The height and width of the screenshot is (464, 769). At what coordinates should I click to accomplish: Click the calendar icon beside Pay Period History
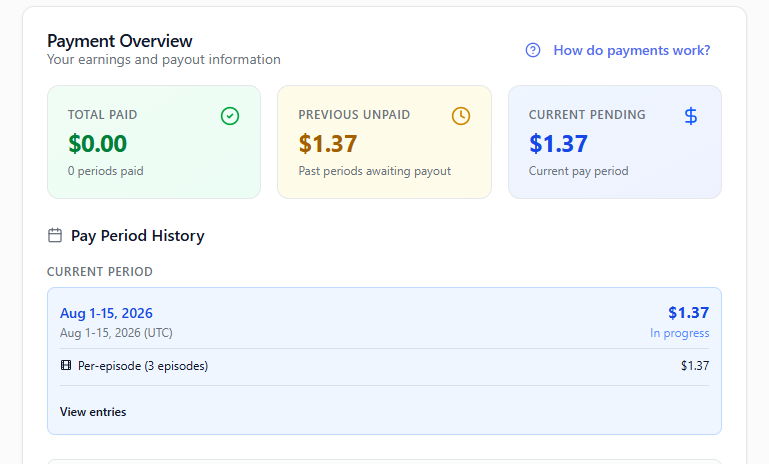pyautogui.click(x=55, y=235)
